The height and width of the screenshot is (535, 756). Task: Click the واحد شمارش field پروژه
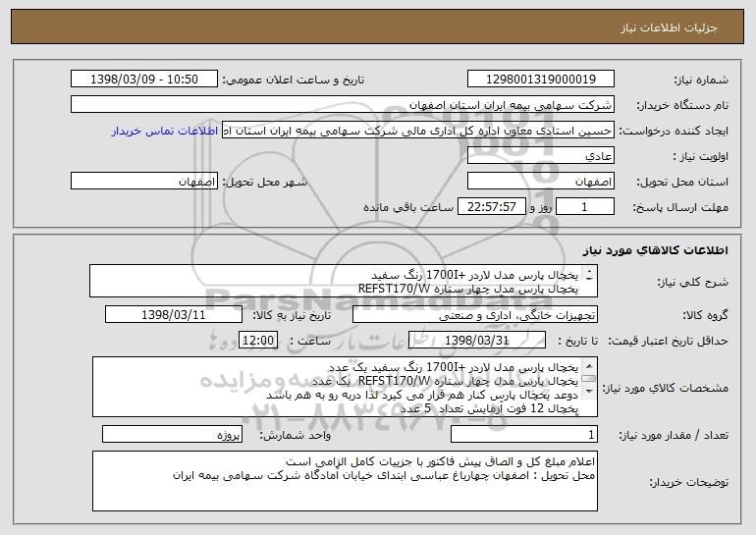pyautogui.click(x=172, y=435)
